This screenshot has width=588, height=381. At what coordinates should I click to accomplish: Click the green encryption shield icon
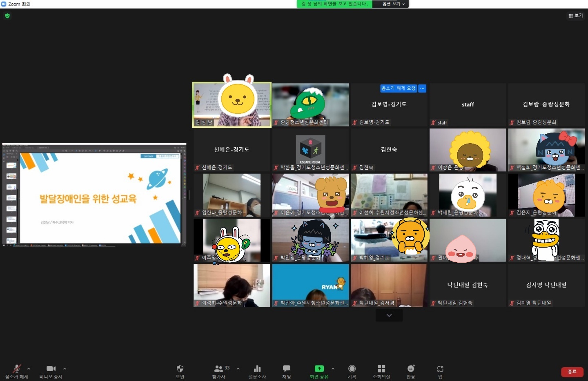(x=7, y=16)
